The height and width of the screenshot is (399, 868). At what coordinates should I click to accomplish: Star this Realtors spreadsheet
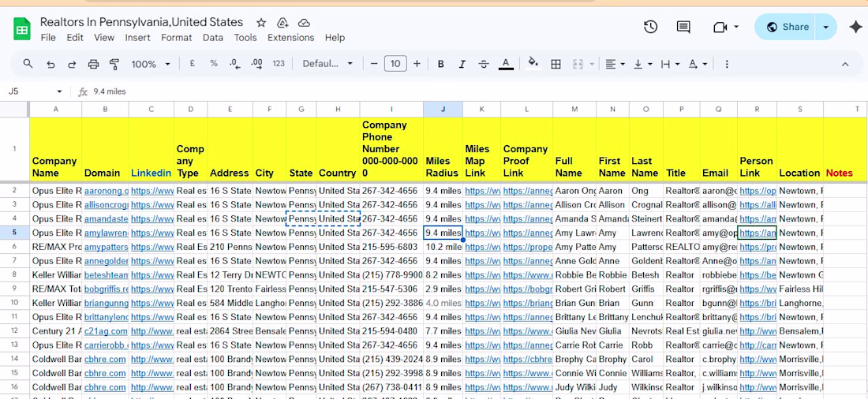[x=261, y=23]
